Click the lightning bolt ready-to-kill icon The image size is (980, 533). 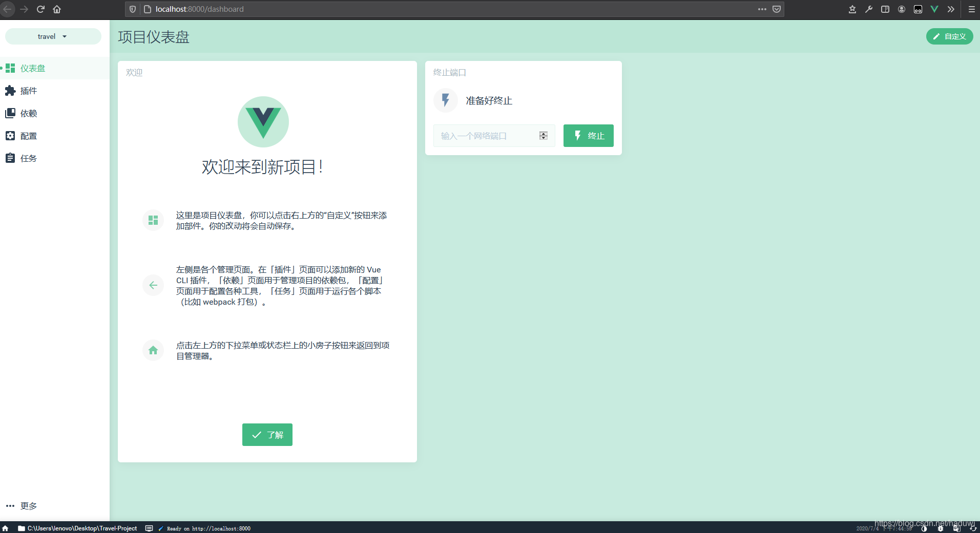[446, 100]
